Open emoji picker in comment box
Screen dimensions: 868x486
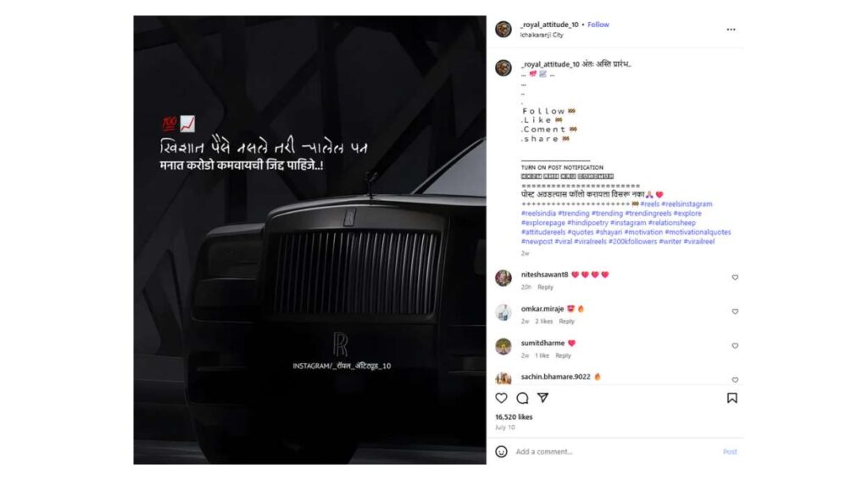[x=501, y=451]
